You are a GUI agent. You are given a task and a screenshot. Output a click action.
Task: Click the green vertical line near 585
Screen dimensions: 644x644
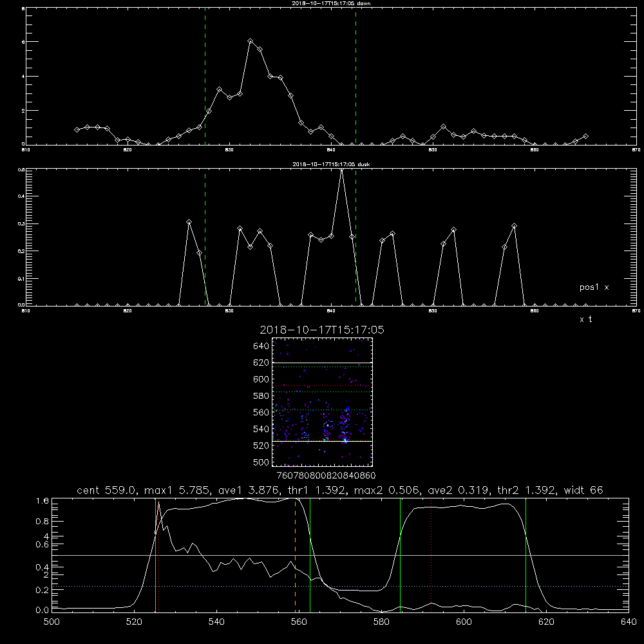tap(400, 555)
